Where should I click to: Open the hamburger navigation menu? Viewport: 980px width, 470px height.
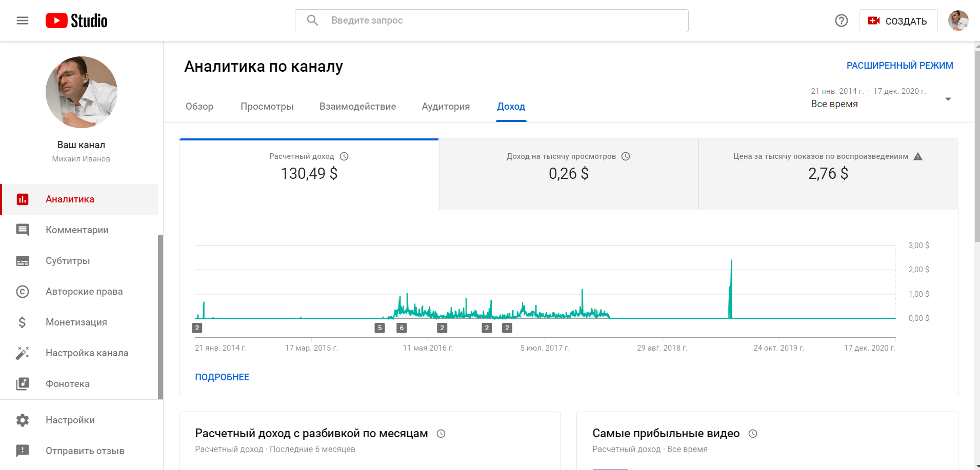pos(23,21)
